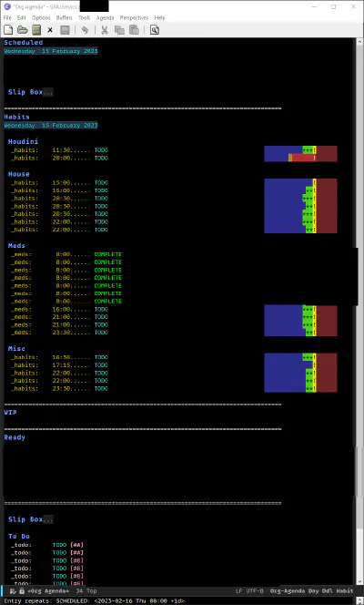Open the Help menu
The height and width of the screenshot is (605, 364).
click(x=159, y=17)
